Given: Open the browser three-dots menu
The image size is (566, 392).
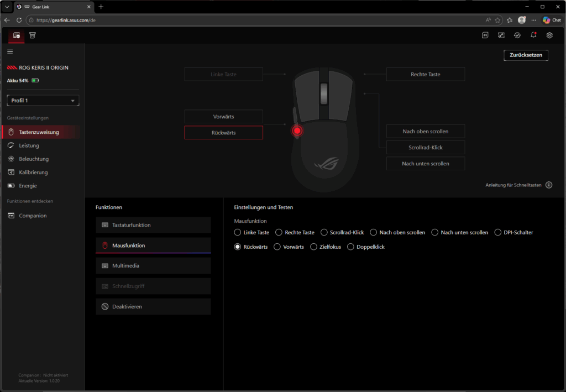Looking at the screenshot, I should click(x=533, y=20).
